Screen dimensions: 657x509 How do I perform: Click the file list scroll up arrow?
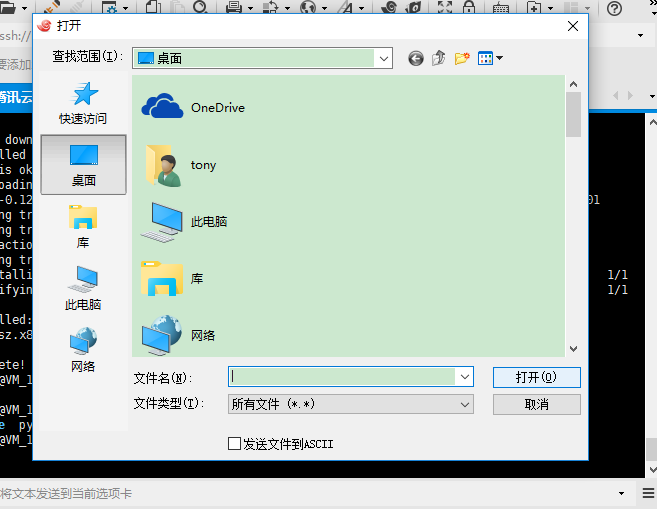pos(573,84)
